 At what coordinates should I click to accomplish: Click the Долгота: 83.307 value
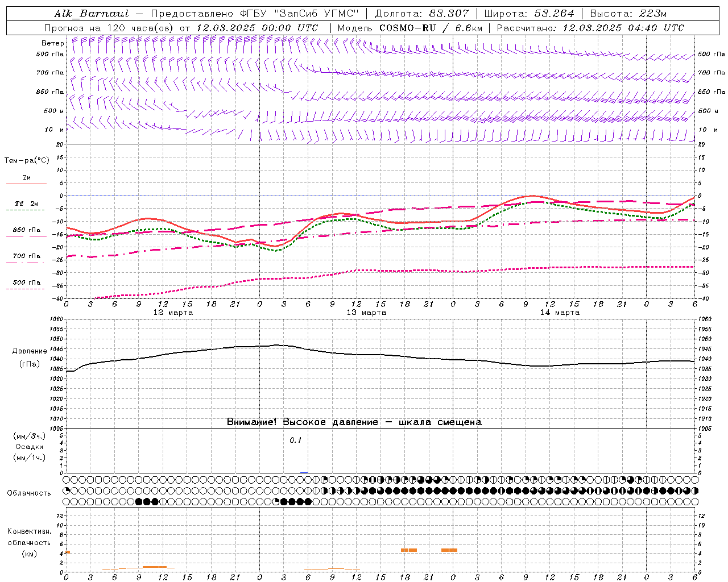click(x=422, y=14)
